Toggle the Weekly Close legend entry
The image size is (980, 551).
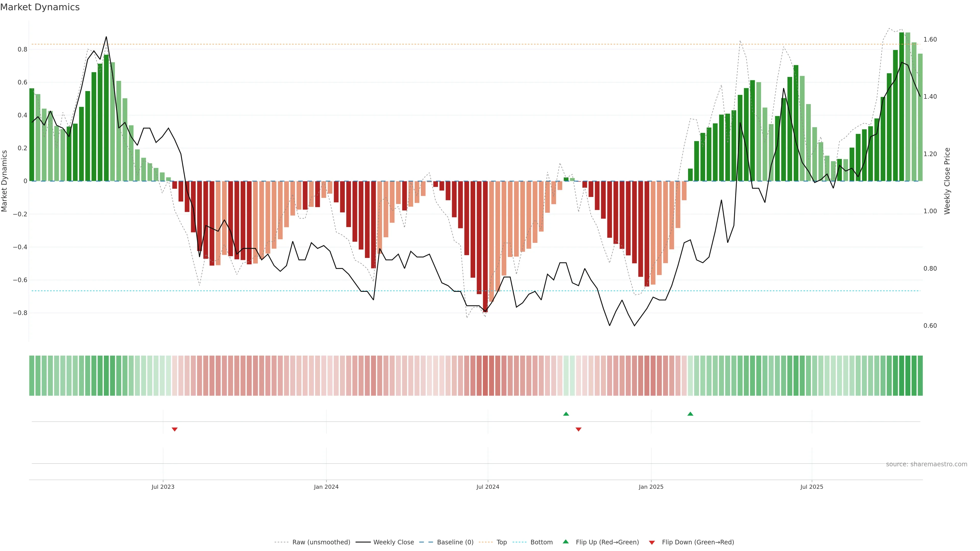pyautogui.click(x=393, y=542)
